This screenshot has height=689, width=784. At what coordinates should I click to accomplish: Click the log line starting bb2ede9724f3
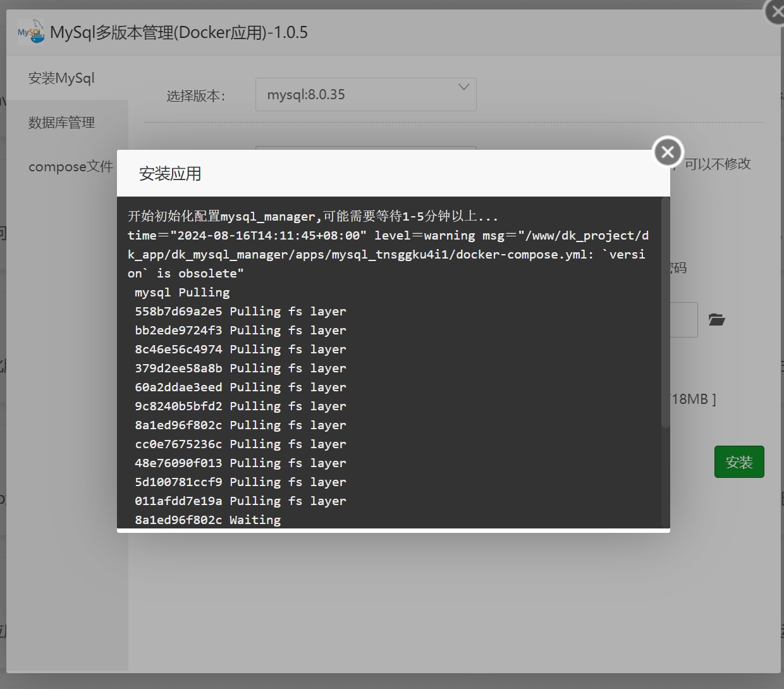(240, 330)
